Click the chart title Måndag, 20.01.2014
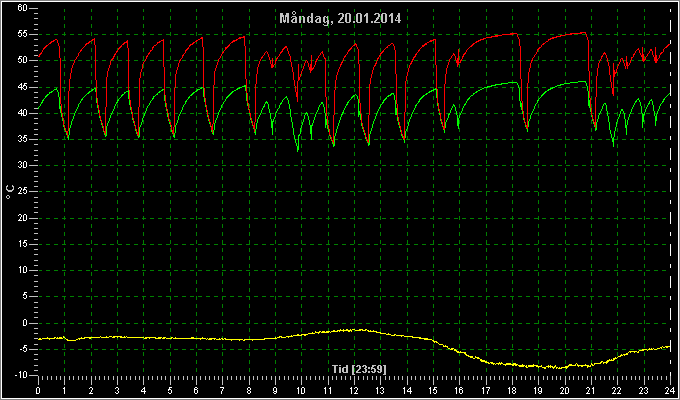 (x=340, y=19)
